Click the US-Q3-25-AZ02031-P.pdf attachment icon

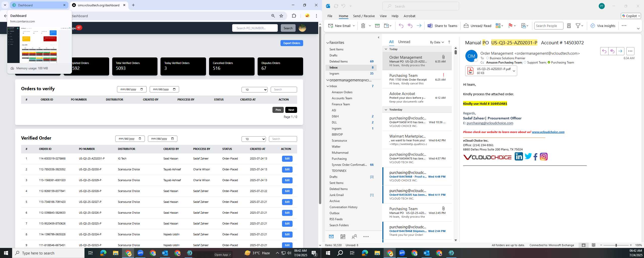click(x=470, y=71)
